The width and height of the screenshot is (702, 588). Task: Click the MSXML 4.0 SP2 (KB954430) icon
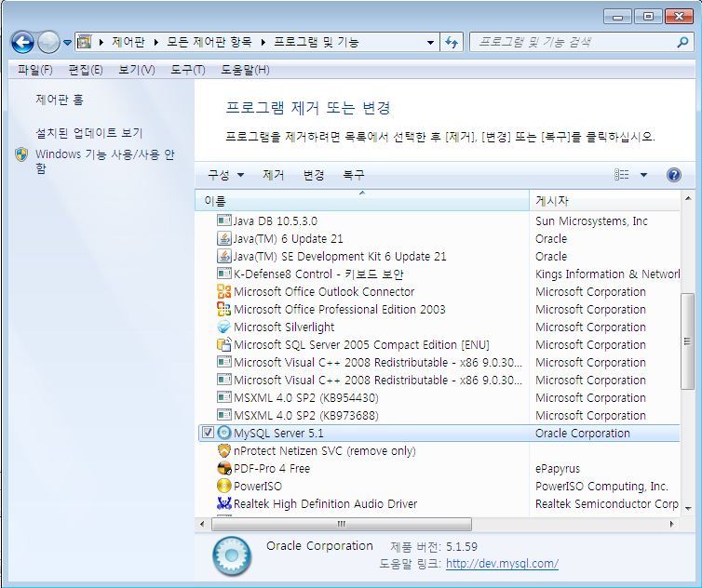click(x=223, y=397)
